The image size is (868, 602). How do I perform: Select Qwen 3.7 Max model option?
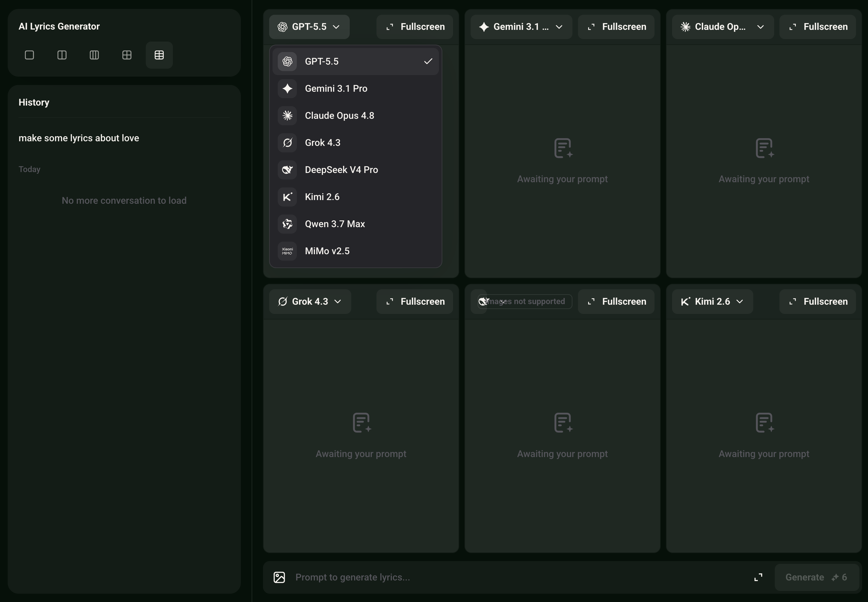[356, 224]
